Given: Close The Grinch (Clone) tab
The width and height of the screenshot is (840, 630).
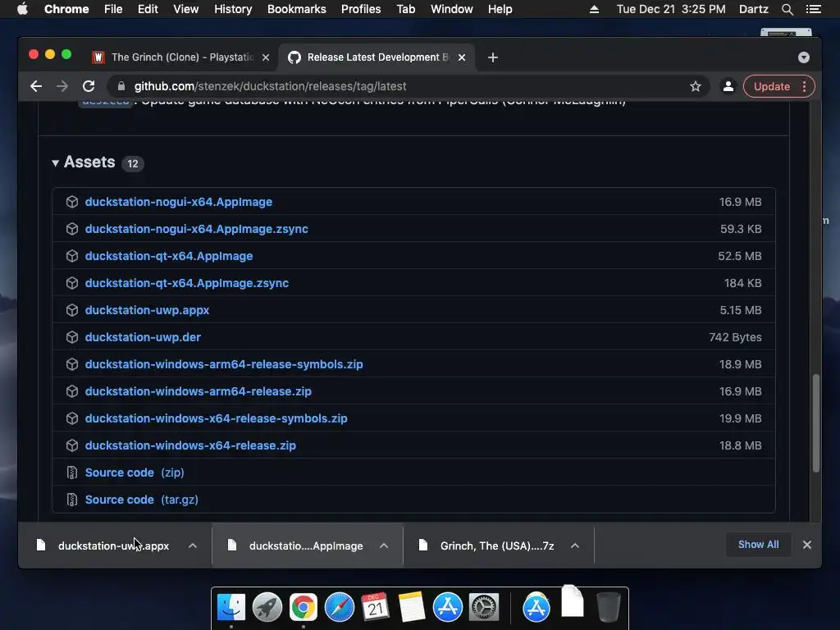Looking at the screenshot, I should pyautogui.click(x=266, y=57).
